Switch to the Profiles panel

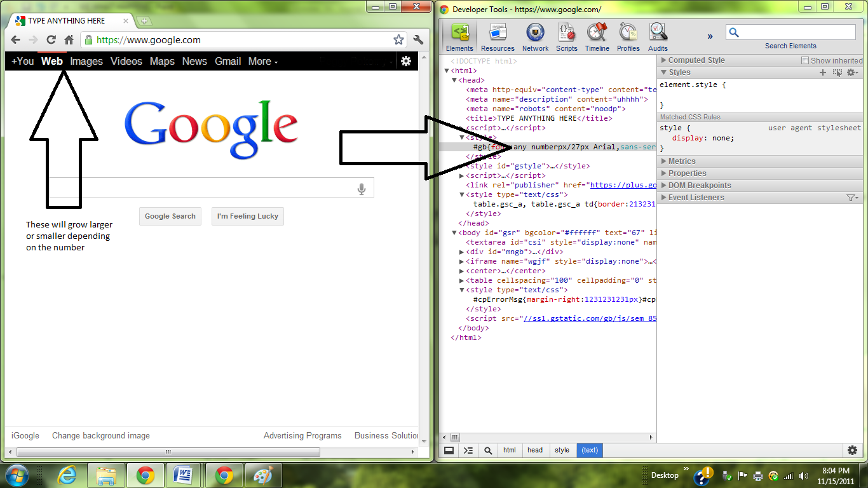[x=628, y=37]
